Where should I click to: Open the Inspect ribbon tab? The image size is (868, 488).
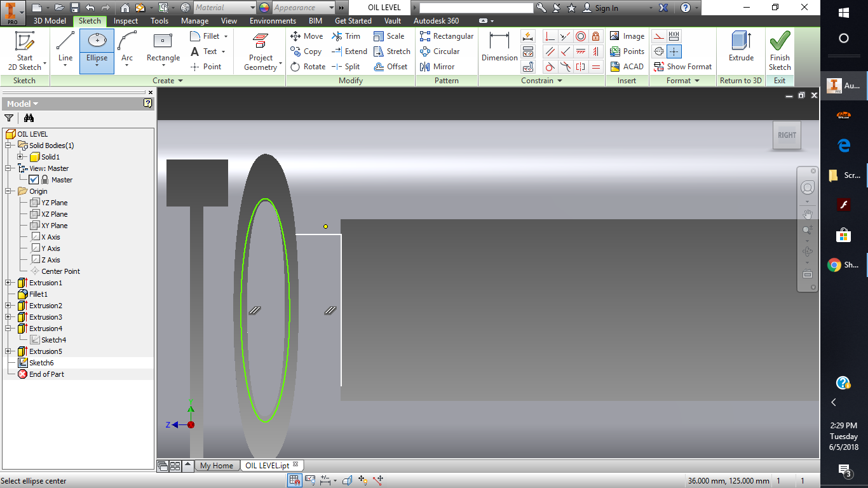coord(126,21)
